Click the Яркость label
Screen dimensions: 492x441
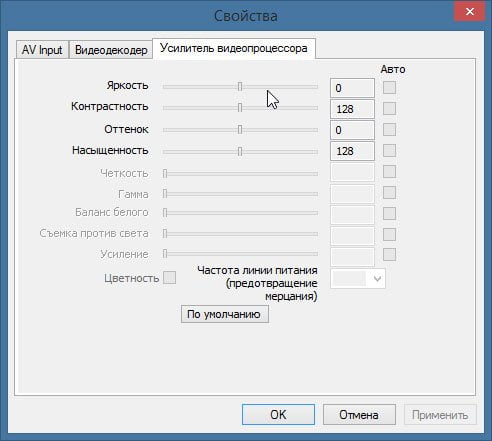coord(127,86)
